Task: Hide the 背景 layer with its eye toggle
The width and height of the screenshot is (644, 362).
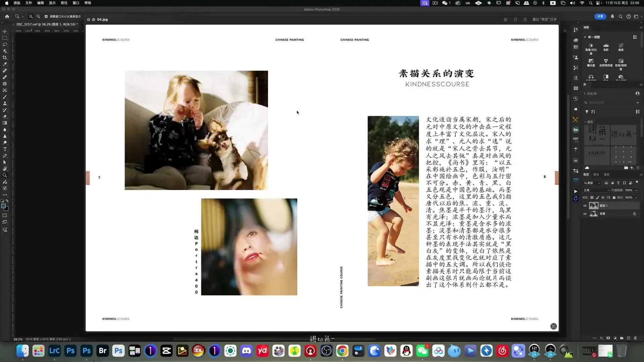Action: pos(585,214)
